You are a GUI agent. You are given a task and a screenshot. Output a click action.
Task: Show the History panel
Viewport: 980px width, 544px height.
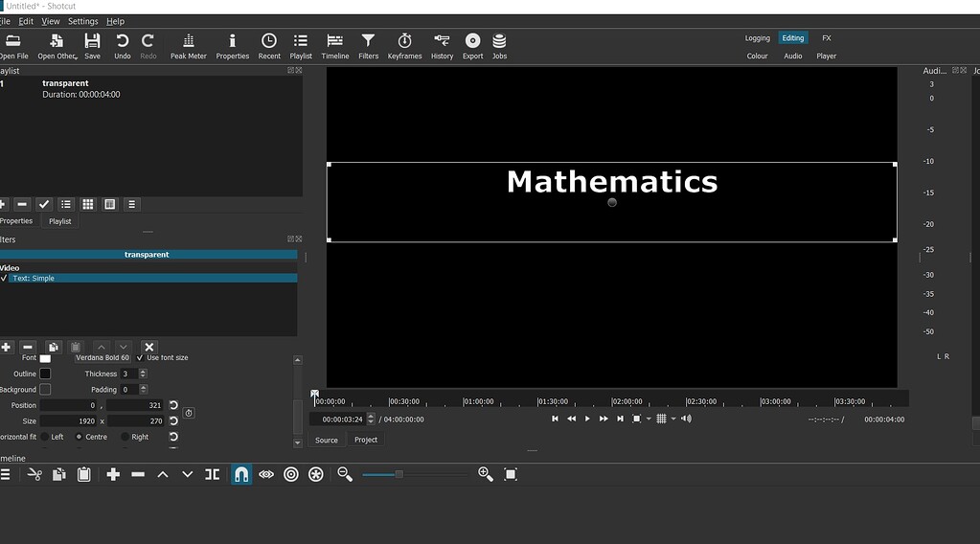[x=442, y=45]
